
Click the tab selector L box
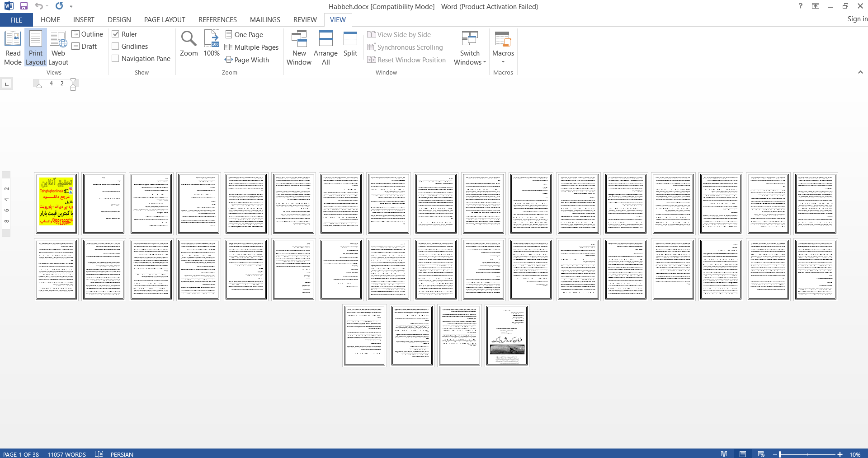[x=6, y=84]
